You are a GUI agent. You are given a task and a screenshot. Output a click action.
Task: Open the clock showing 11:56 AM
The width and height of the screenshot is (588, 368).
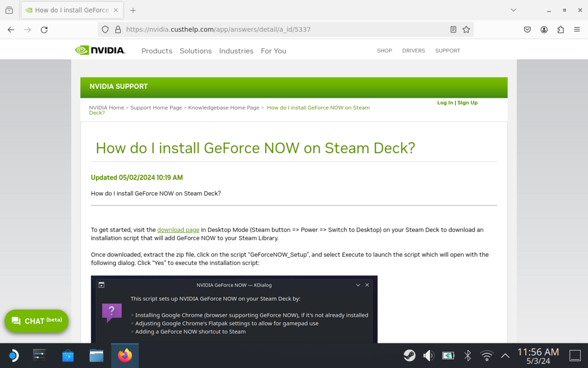538,356
